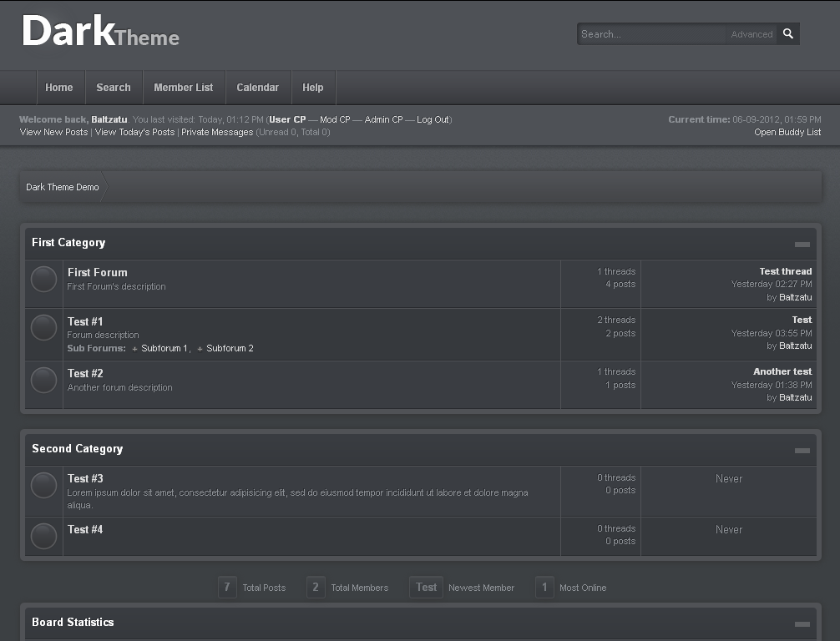Image resolution: width=840 pixels, height=641 pixels.
Task: Open the Member List menu item
Action: tap(184, 88)
